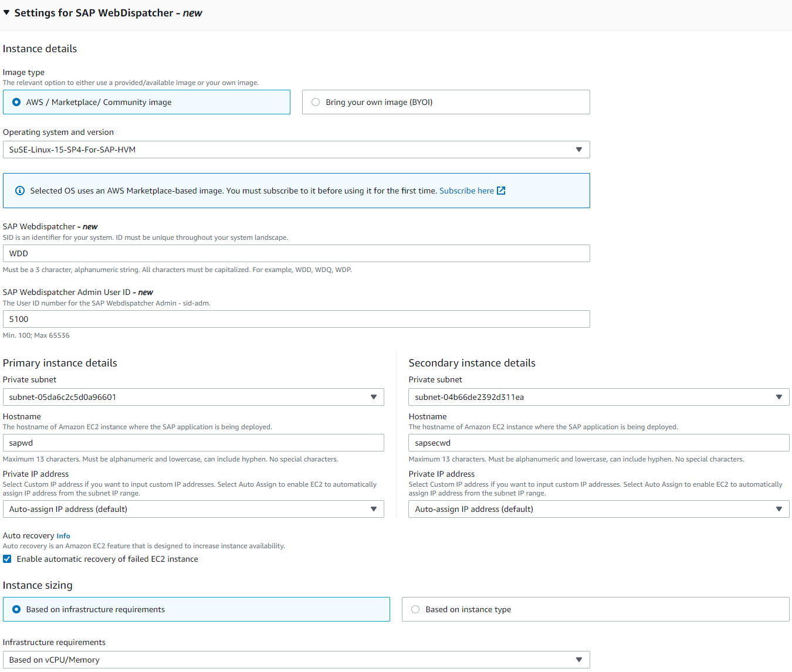The width and height of the screenshot is (792, 672).
Task: Click the Secondary Hostname field containing sapsecwd
Action: click(x=599, y=443)
